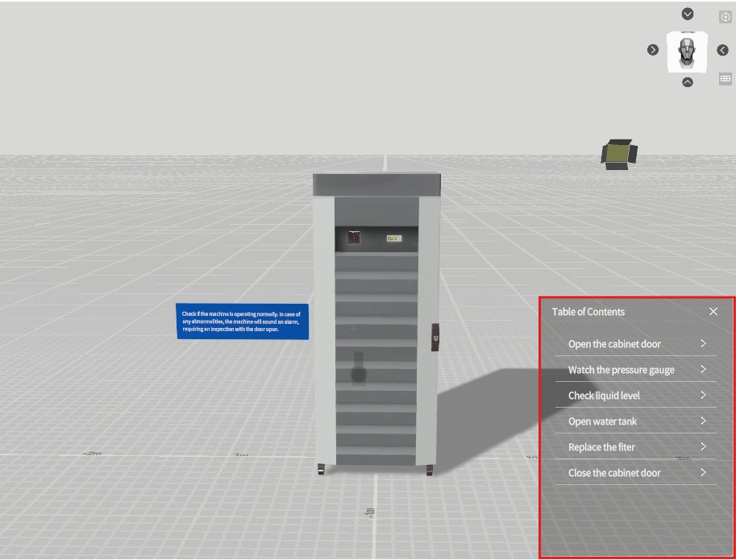
Task: Rotate view using the arrow right of the head
Action: 722,50
